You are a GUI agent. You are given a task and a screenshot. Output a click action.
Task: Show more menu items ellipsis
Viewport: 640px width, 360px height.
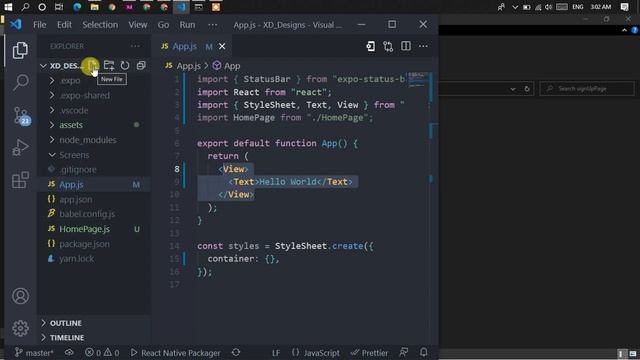point(213,25)
